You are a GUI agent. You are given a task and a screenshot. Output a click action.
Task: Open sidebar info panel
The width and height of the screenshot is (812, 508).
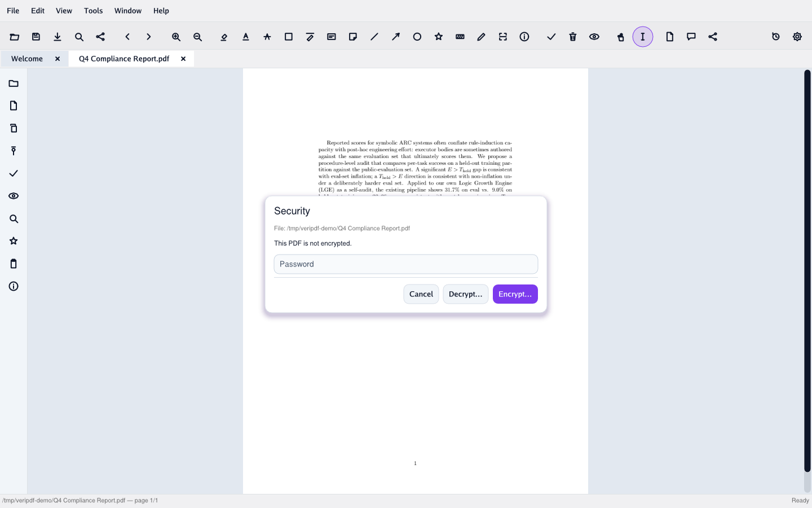[x=14, y=286]
